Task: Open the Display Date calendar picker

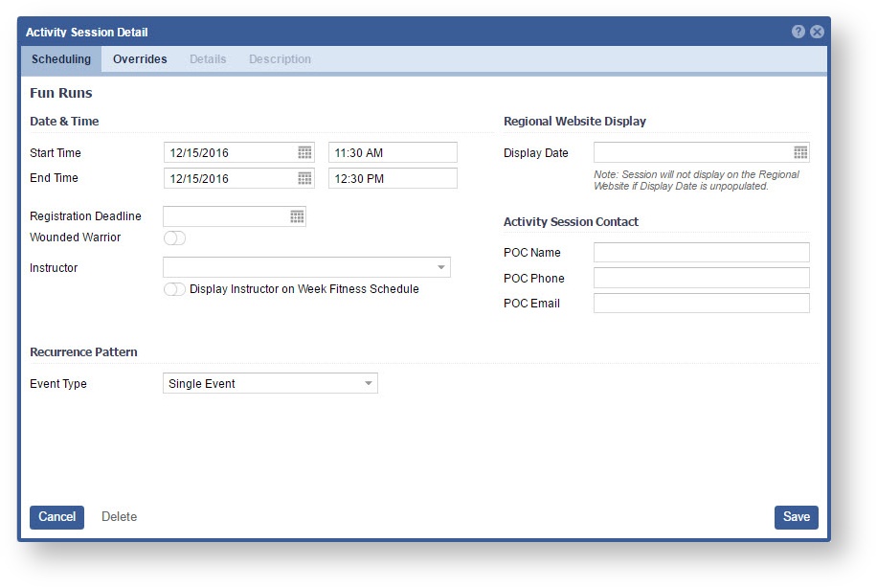Action: (x=800, y=152)
